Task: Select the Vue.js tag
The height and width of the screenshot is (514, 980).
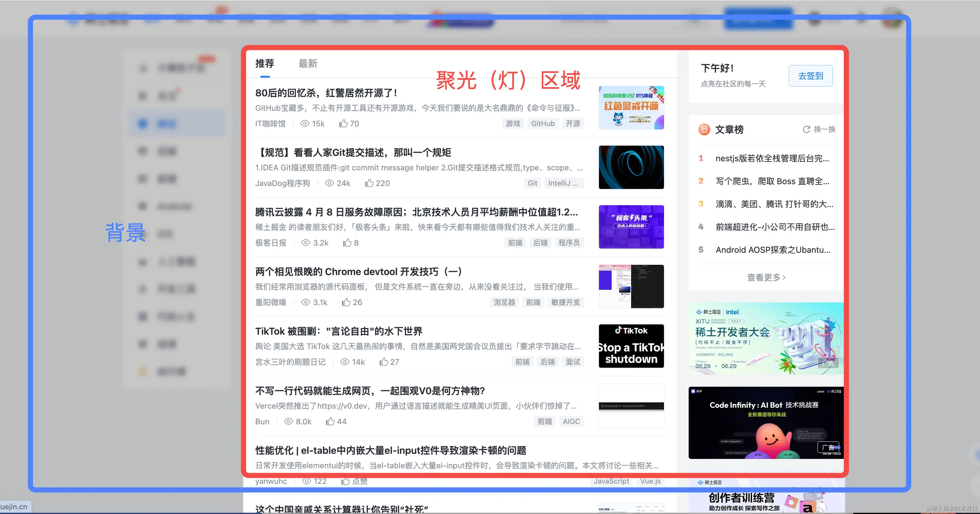Action: coord(650,481)
